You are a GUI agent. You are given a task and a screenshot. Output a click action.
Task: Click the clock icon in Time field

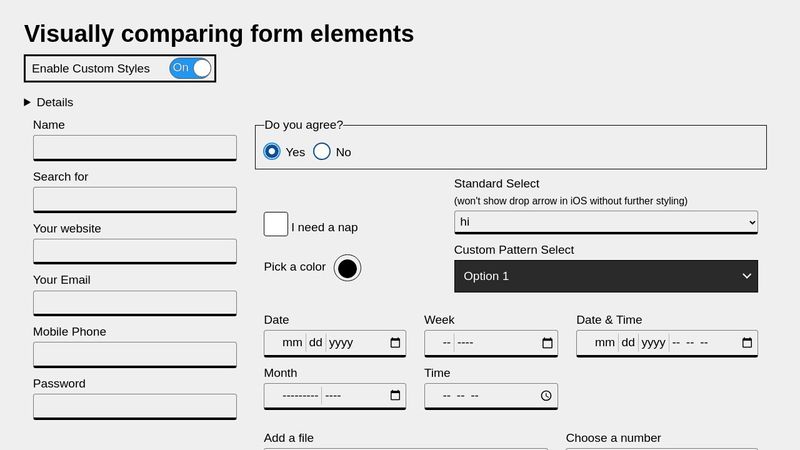pyautogui.click(x=546, y=396)
